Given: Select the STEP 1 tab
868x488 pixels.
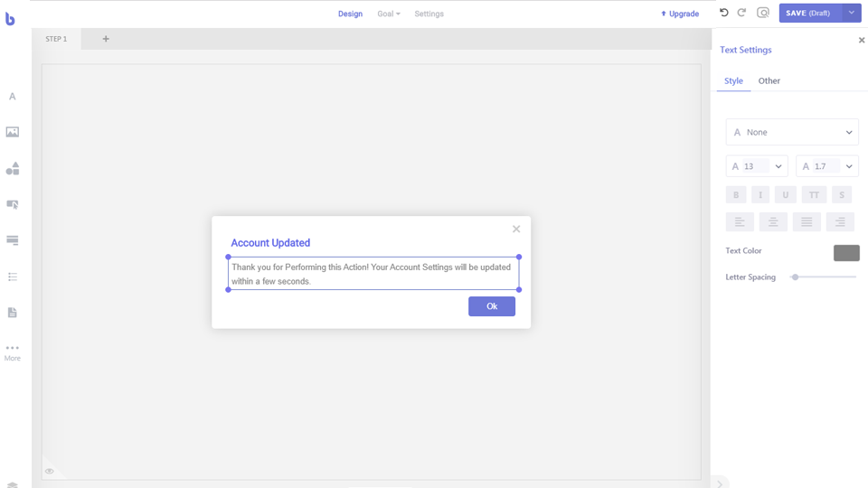Looking at the screenshot, I should pyautogui.click(x=56, y=39).
